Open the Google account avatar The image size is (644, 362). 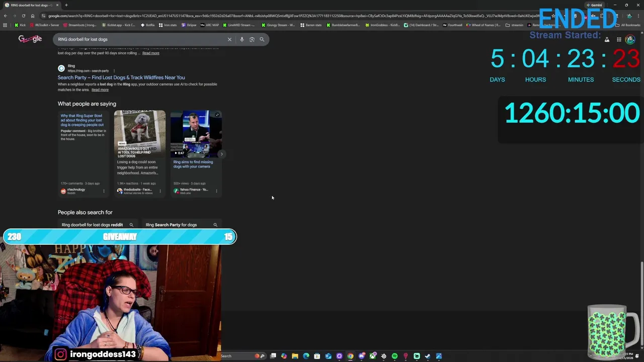pyautogui.click(x=630, y=39)
